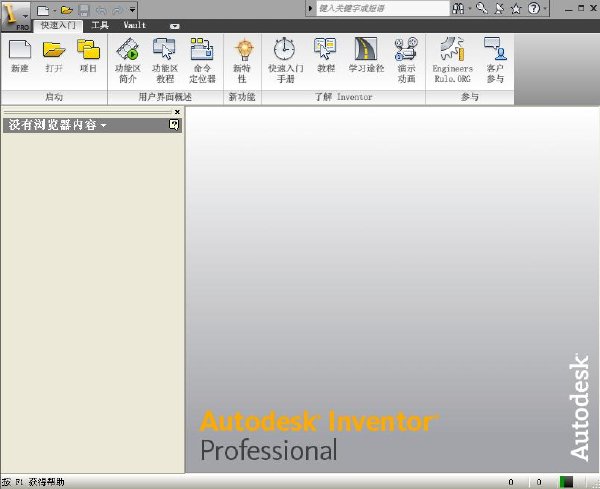
Task: Click the Help question mark icon
Action: tap(533, 8)
